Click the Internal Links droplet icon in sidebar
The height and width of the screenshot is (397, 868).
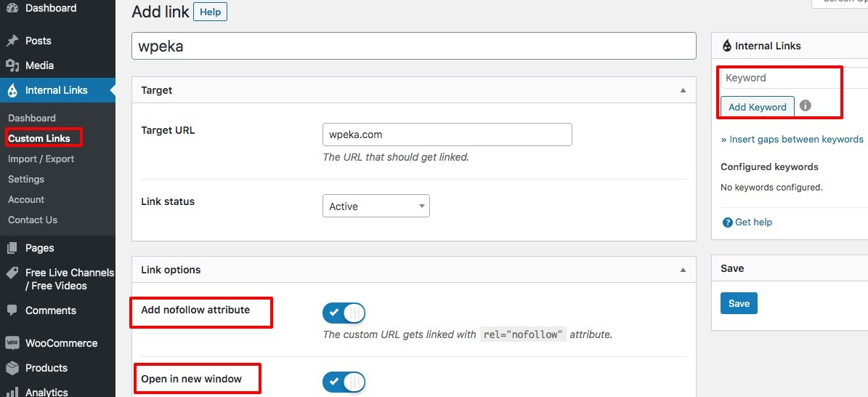[12, 90]
